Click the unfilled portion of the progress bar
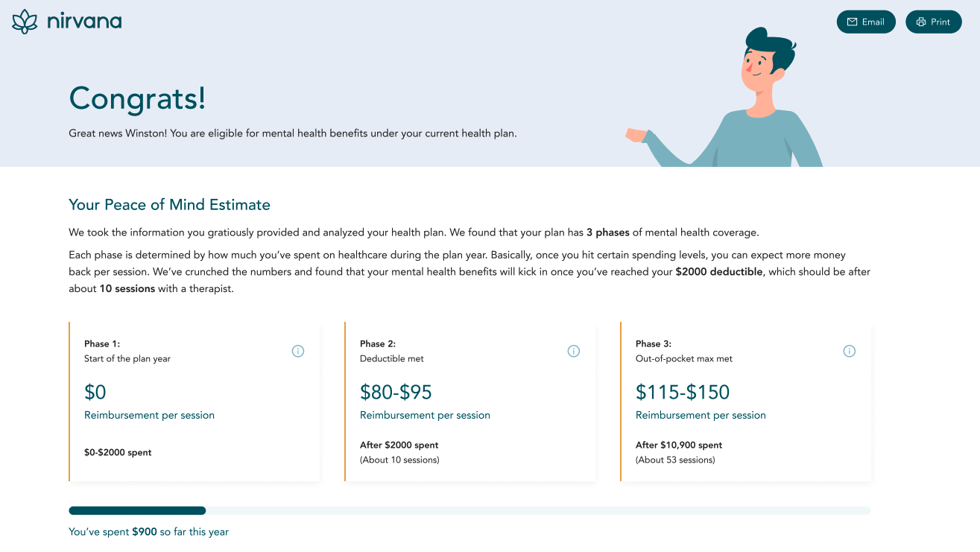This screenshot has height=552, width=980. [538, 510]
